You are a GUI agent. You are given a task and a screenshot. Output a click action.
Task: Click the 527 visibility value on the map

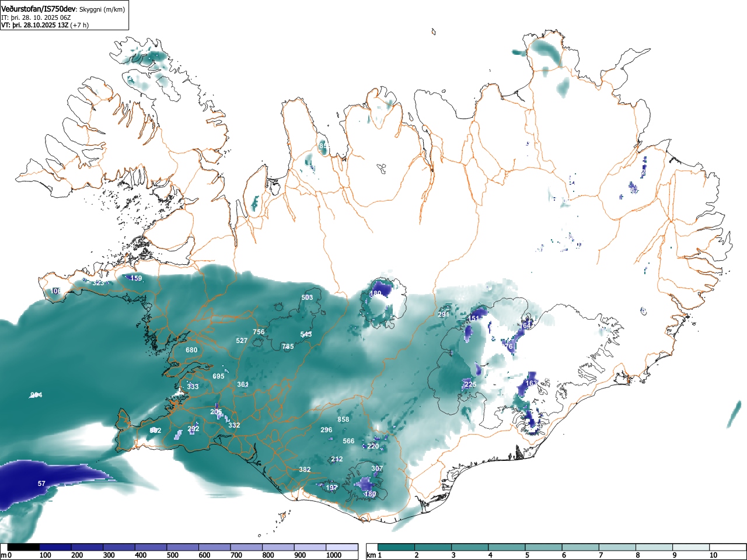(x=242, y=341)
